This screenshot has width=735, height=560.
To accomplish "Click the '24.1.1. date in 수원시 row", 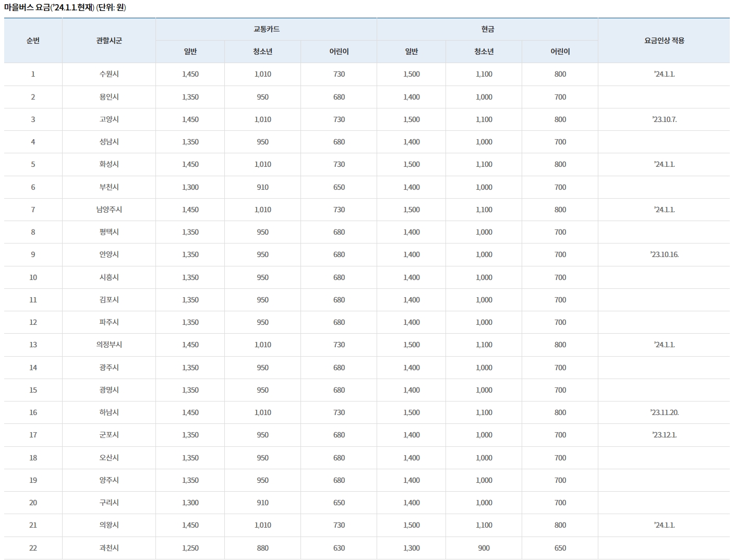I will coord(664,74).
